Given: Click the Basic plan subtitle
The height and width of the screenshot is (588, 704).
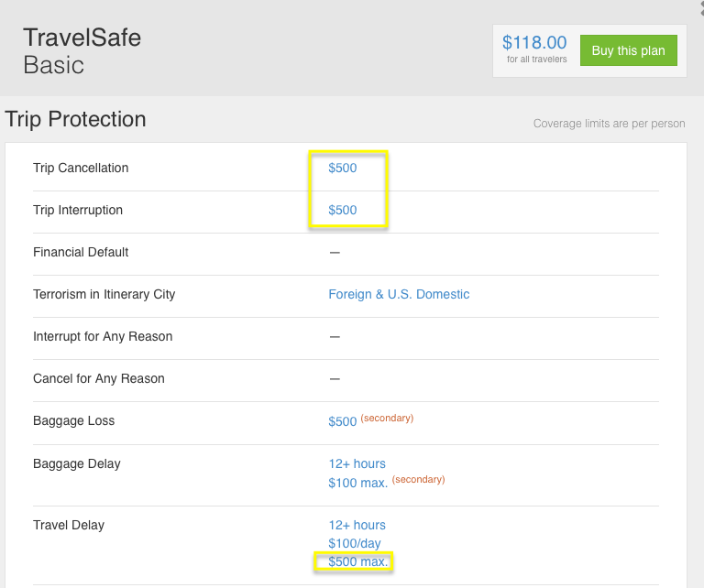Looking at the screenshot, I should 53,65.
